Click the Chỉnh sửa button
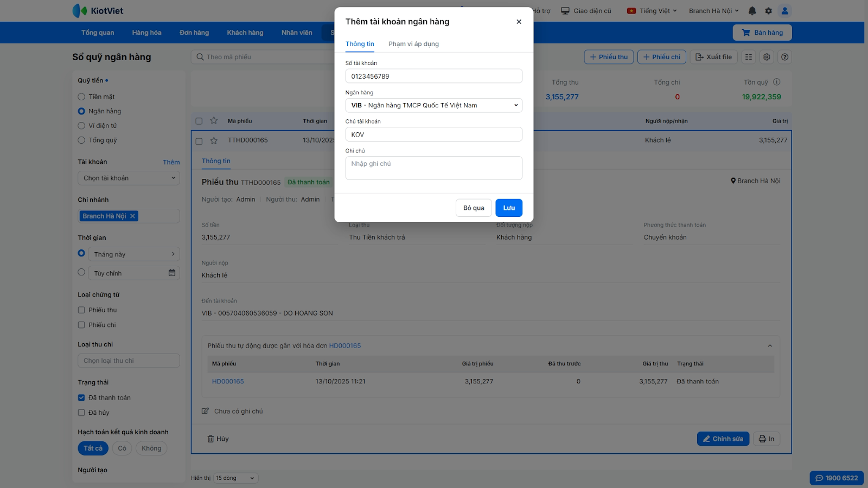This screenshot has height=488, width=868. click(723, 439)
